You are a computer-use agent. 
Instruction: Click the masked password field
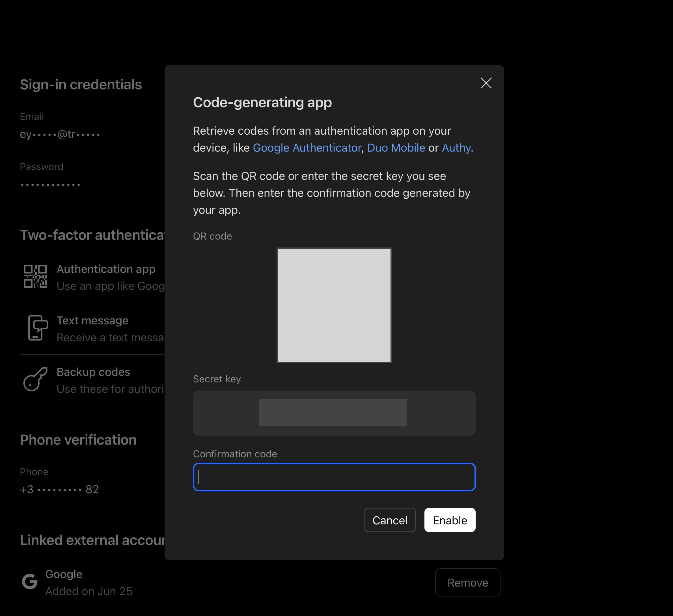[x=50, y=184]
